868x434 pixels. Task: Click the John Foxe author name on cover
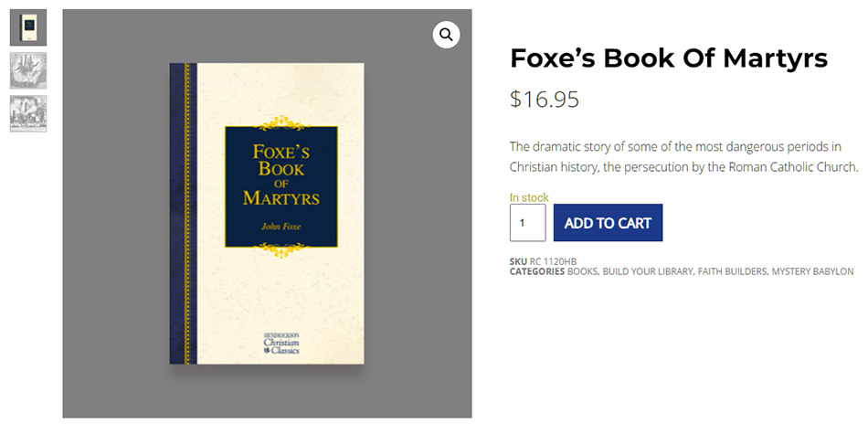[x=281, y=224]
